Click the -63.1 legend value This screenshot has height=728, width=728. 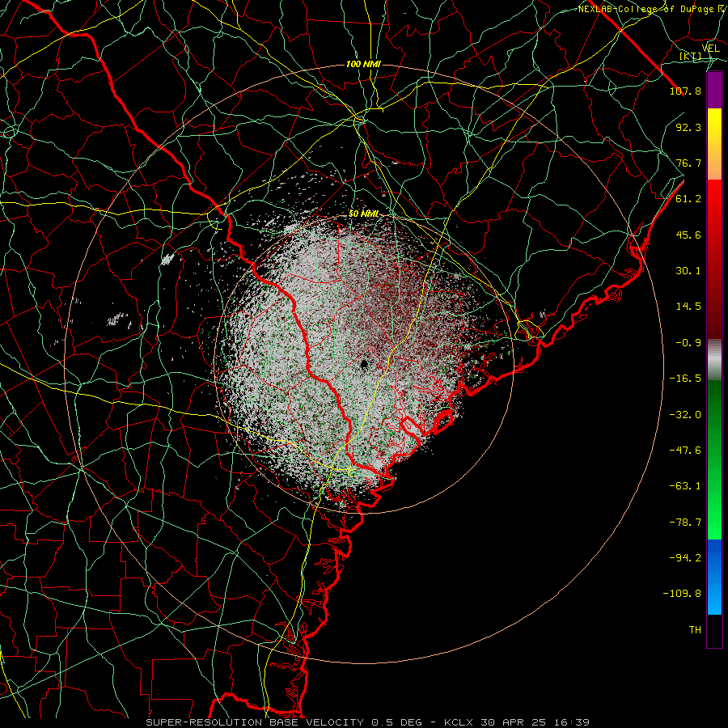click(685, 486)
